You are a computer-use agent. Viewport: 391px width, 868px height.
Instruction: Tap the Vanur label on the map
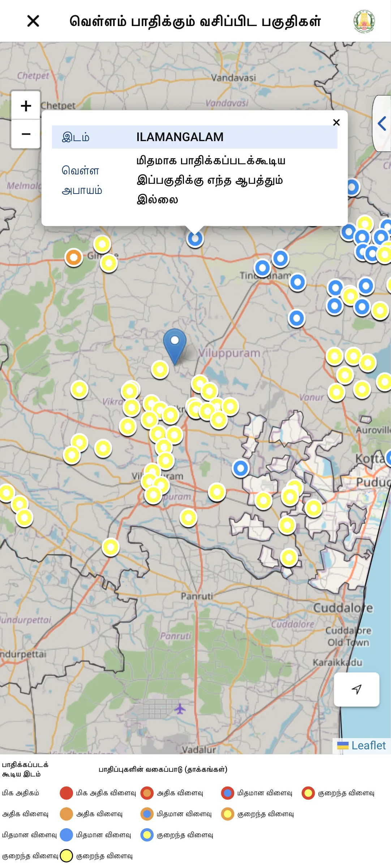(311, 397)
